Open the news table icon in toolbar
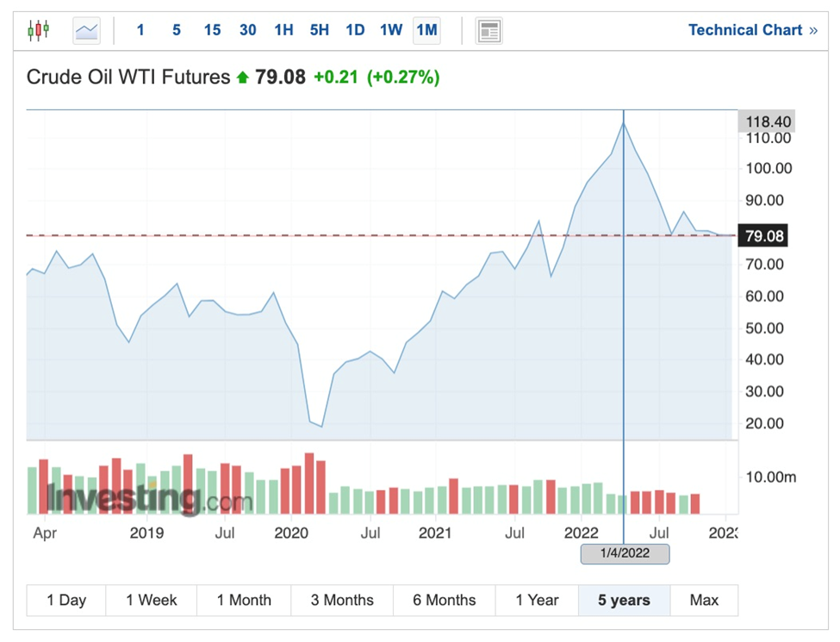 (489, 31)
